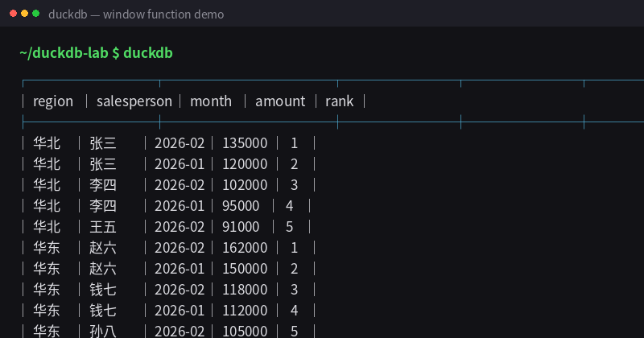Select the amount value 118000
The width and height of the screenshot is (644, 338).
point(245,290)
